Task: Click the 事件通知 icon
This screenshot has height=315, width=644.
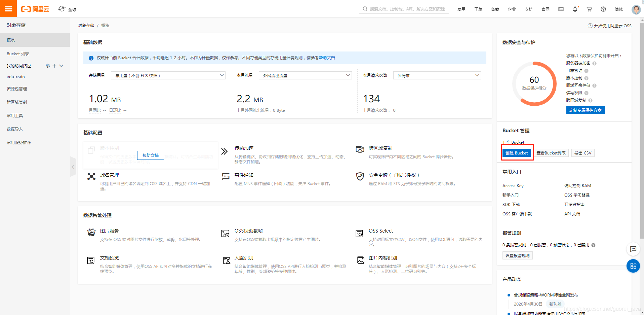Action: coord(226,176)
